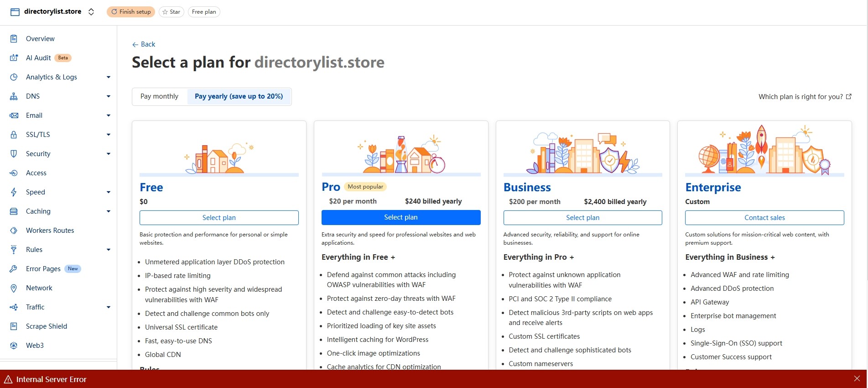
Task: Select the Business plan
Action: (x=582, y=218)
